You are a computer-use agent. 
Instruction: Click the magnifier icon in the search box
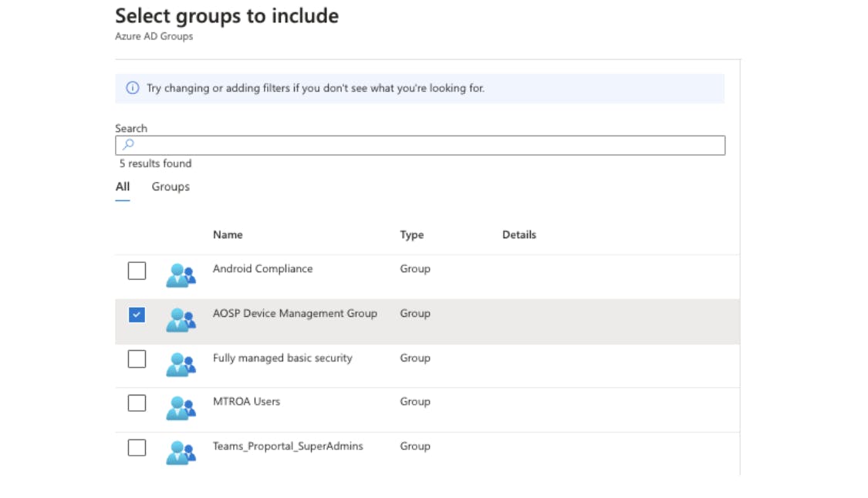point(127,144)
